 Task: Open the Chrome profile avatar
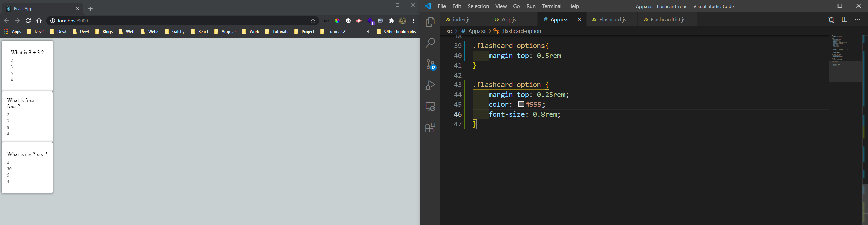(402, 21)
